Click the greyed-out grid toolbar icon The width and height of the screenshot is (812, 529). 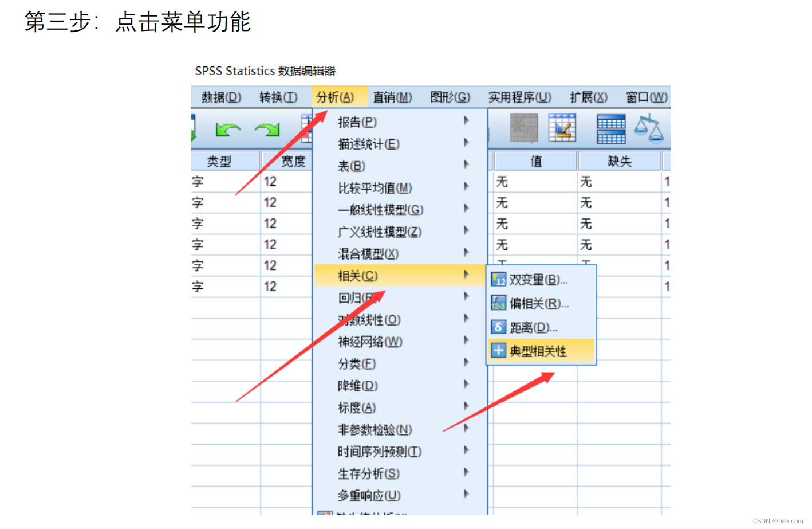click(x=524, y=128)
